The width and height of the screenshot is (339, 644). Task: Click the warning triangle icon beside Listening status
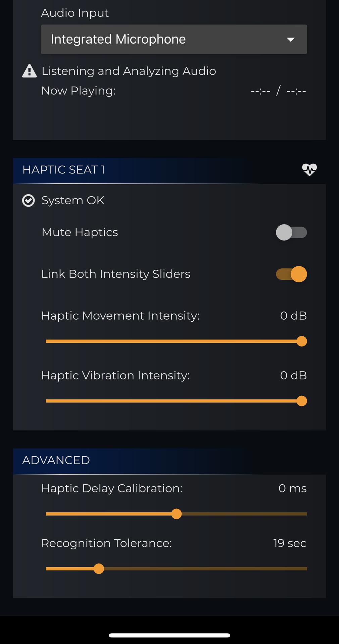tap(30, 71)
